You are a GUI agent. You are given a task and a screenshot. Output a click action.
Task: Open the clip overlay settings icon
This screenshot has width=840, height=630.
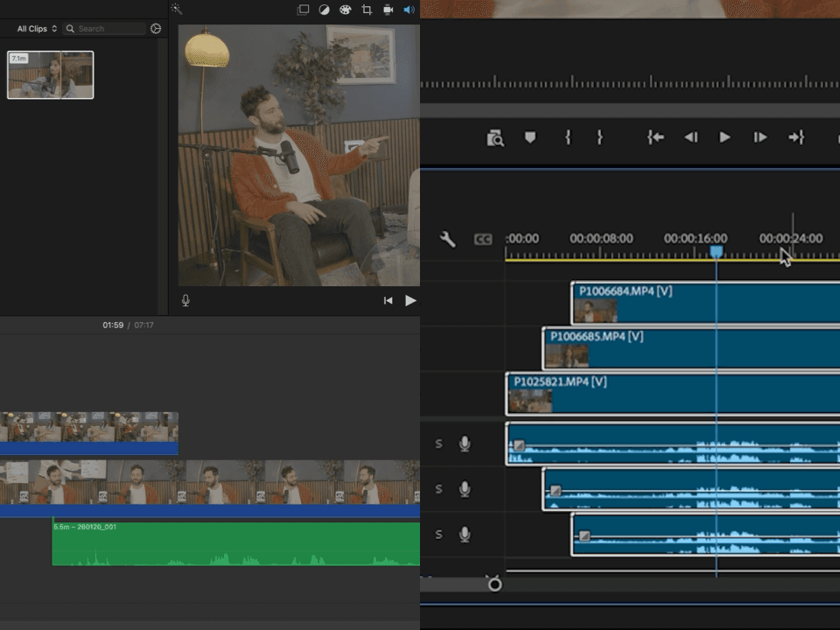coord(304,10)
